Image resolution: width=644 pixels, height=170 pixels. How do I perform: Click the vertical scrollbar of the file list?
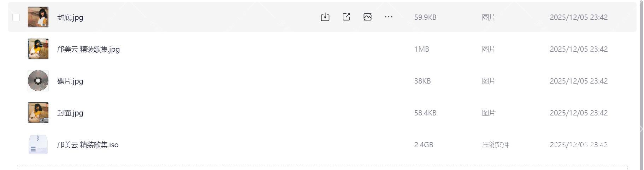coord(641,85)
